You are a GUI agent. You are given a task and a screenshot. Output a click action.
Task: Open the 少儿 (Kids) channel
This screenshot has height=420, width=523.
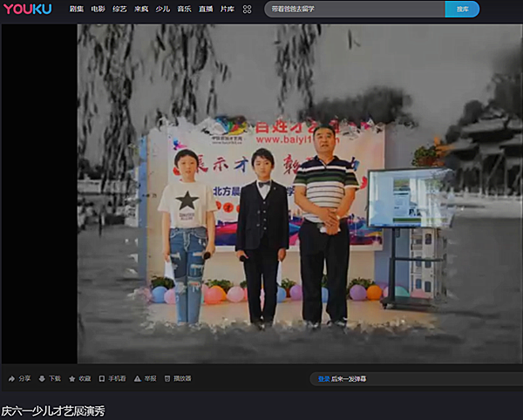162,9
